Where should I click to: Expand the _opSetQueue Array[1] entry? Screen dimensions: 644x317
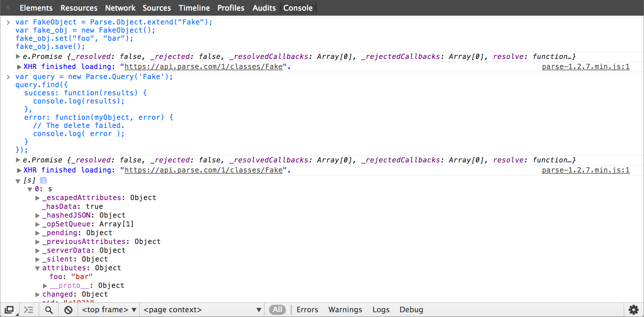point(37,224)
